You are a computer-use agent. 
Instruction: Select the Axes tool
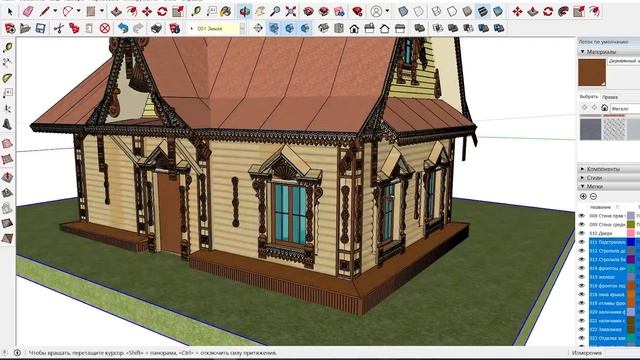click(x=7, y=109)
